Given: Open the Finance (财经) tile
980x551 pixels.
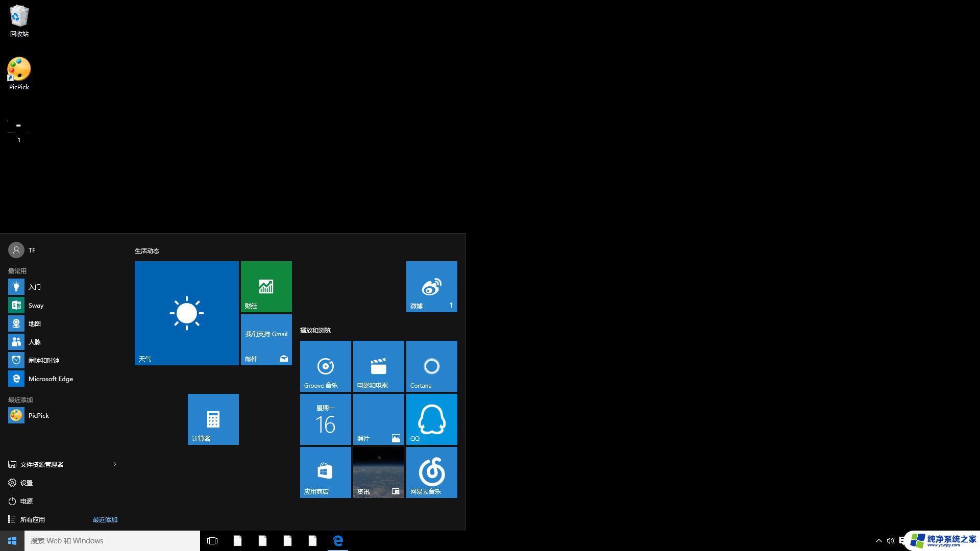Looking at the screenshot, I should pos(266,286).
